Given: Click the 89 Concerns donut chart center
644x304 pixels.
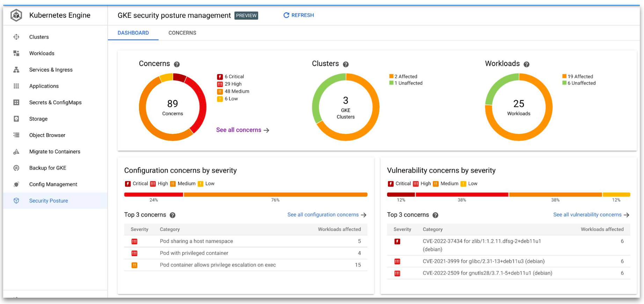Looking at the screenshot, I should (x=173, y=107).
